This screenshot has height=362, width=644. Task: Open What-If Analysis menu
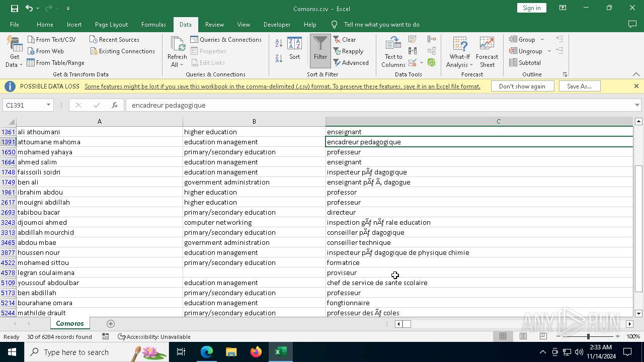click(460, 52)
